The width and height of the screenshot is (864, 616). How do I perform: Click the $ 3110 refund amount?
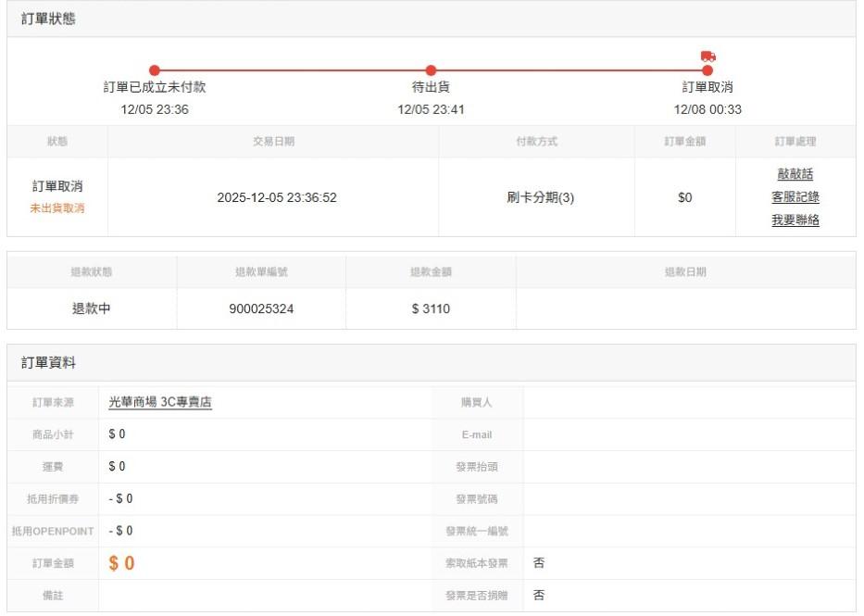click(x=431, y=308)
